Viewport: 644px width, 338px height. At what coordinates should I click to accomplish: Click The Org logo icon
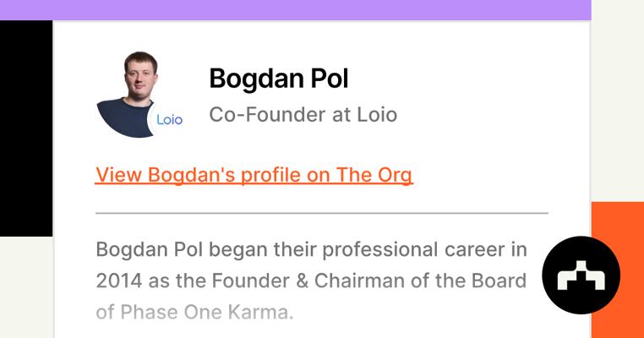coord(581,275)
